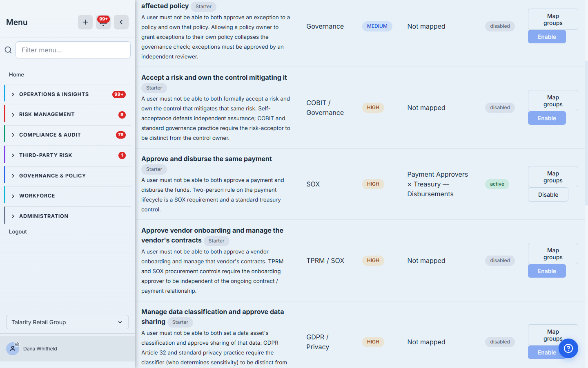Click Map groups for the SOX payment rule
Image resolution: width=588 pixels, height=368 pixels.
pyautogui.click(x=553, y=177)
